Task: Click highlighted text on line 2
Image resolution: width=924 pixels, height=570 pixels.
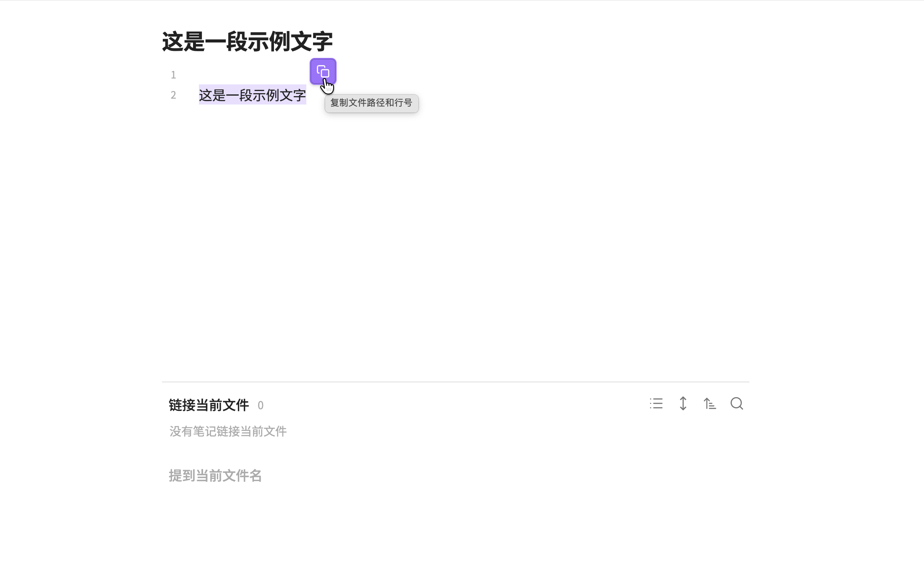Action: (x=252, y=95)
